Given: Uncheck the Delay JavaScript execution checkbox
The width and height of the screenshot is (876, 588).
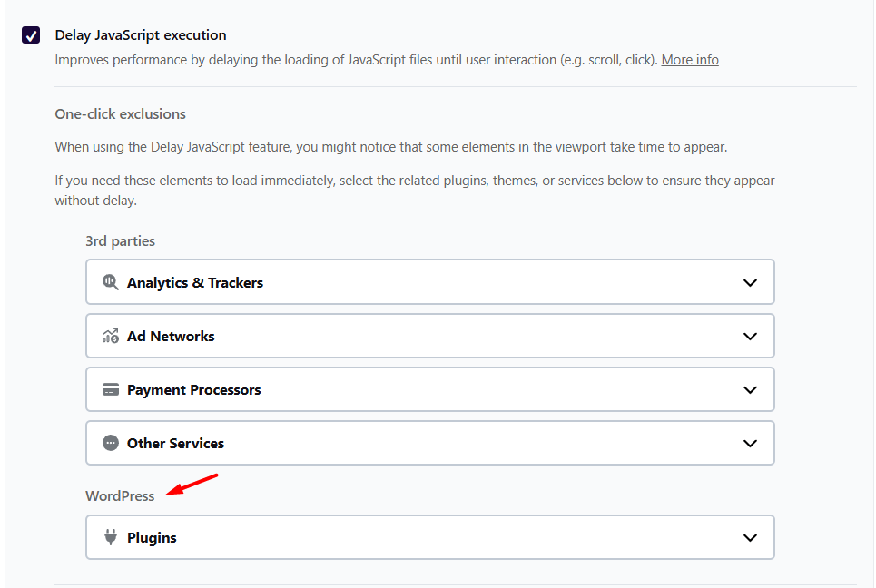Looking at the screenshot, I should pyautogui.click(x=31, y=35).
